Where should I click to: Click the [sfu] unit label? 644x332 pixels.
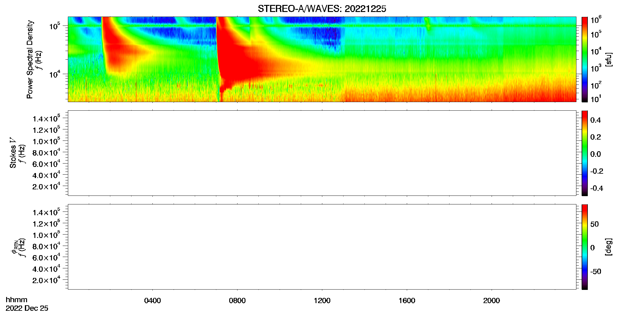coord(608,59)
